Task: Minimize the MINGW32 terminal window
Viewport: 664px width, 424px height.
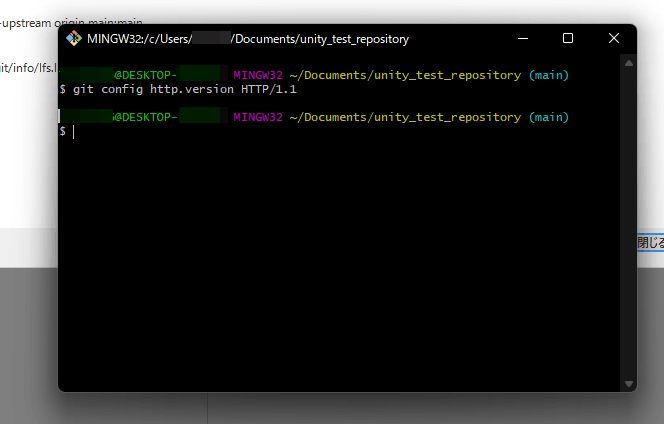Action: [x=522, y=39]
